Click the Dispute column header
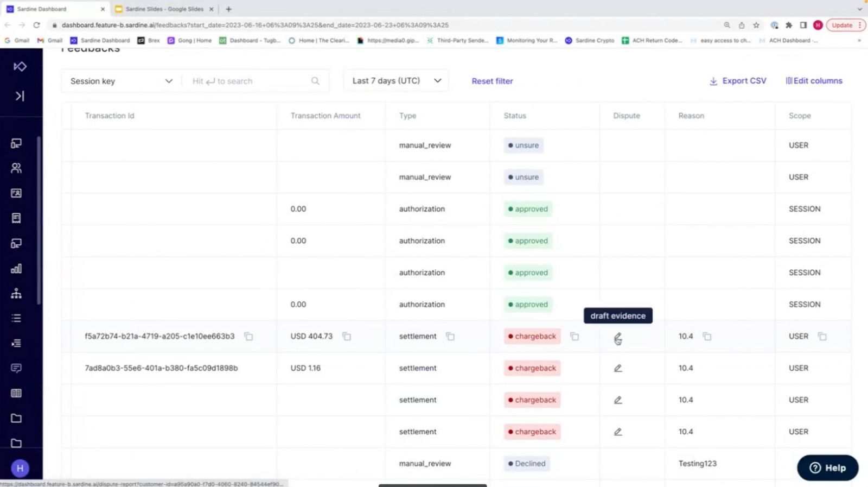The width and height of the screenshot is (868, 487). (627, 116)
